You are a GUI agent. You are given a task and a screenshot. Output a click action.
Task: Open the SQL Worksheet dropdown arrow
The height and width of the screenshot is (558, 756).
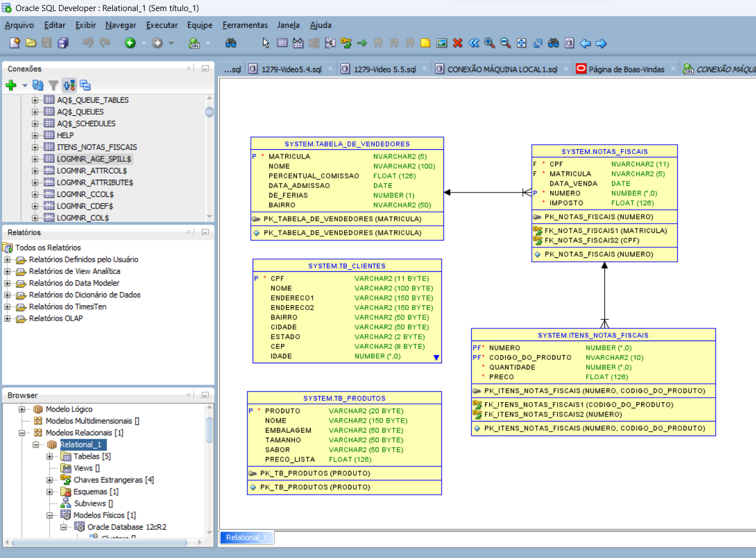208,43
